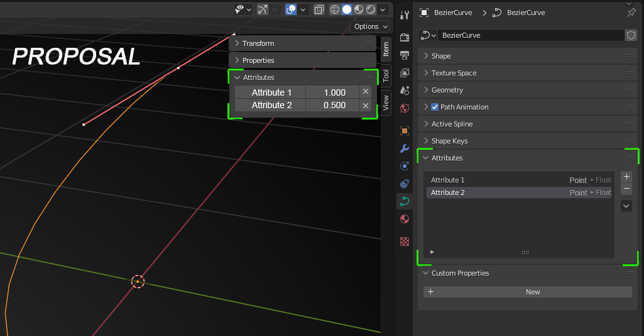This screenshot has height=336, width=644.
Task: Open the curve data-block browse dropdown
Action: [x=428, y=35]
